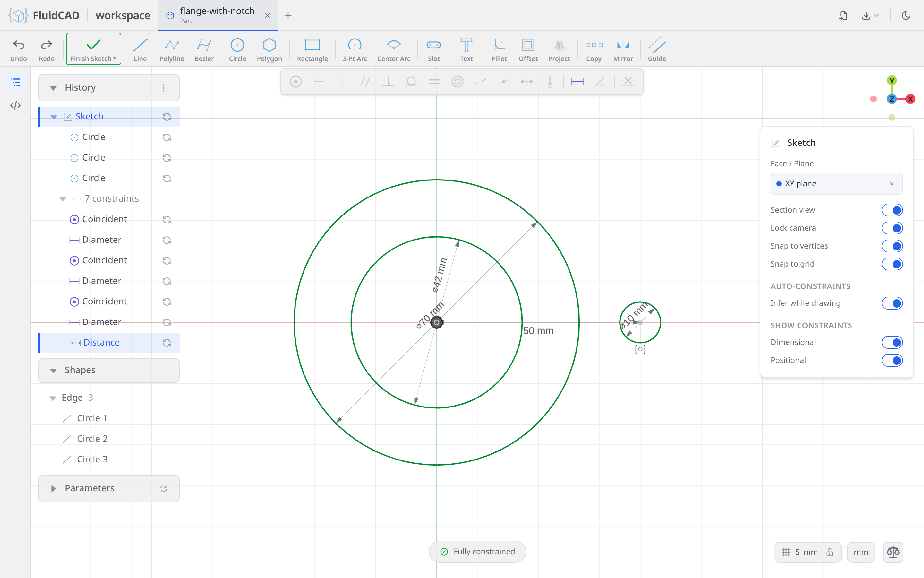Select the Distance constraint in history
The width and height of the screenshot is (924, 578).
109,343
